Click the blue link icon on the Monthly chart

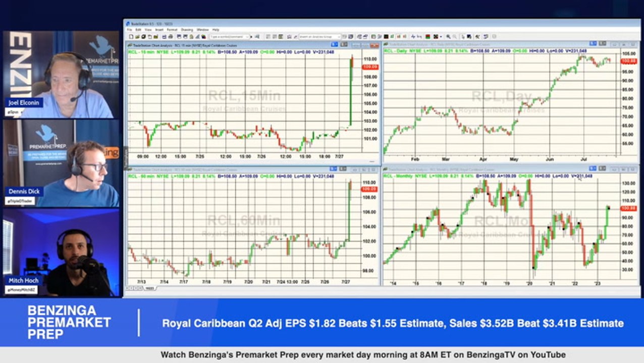[594, 169]
